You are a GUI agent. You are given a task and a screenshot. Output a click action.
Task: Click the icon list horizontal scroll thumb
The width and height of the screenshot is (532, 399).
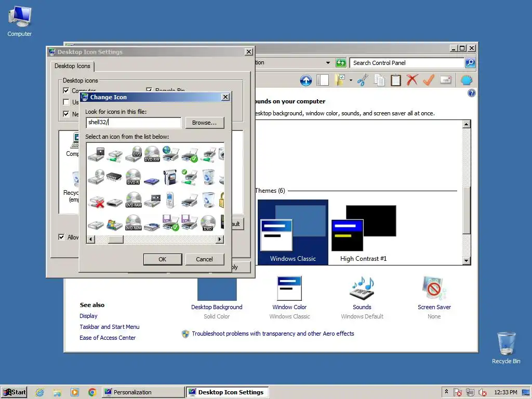116,240
